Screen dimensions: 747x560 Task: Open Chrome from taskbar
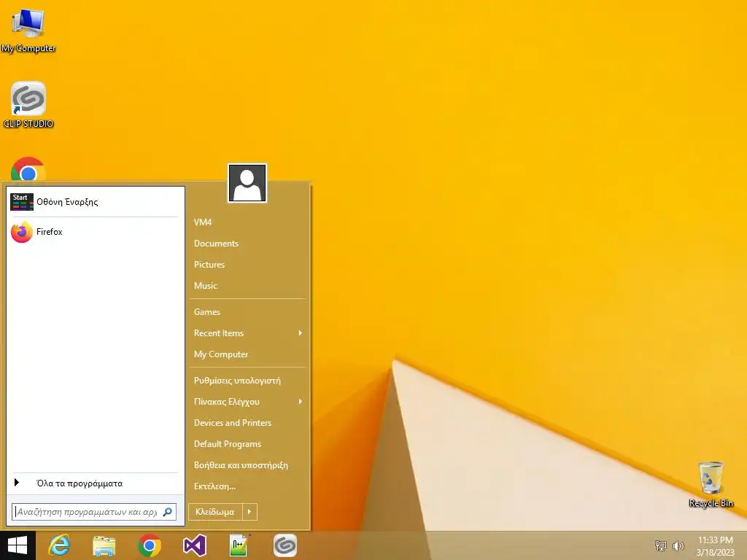tap(149, 545)
